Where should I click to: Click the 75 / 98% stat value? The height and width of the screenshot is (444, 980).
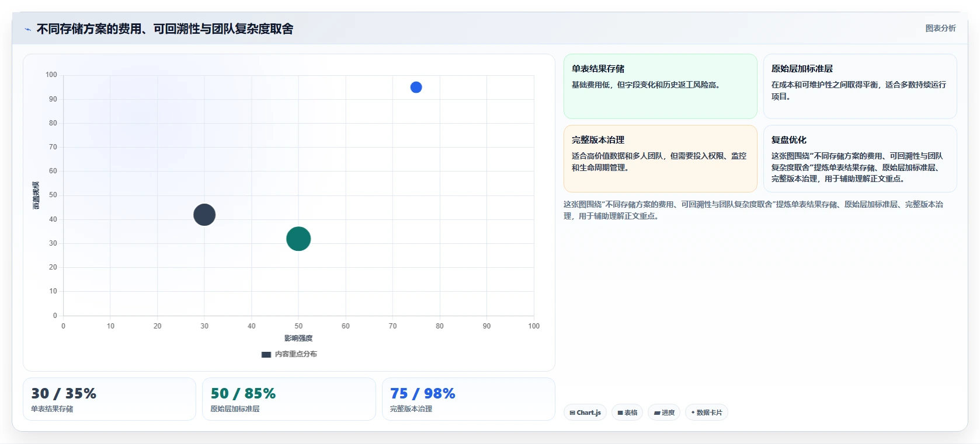tap(423, 394)
